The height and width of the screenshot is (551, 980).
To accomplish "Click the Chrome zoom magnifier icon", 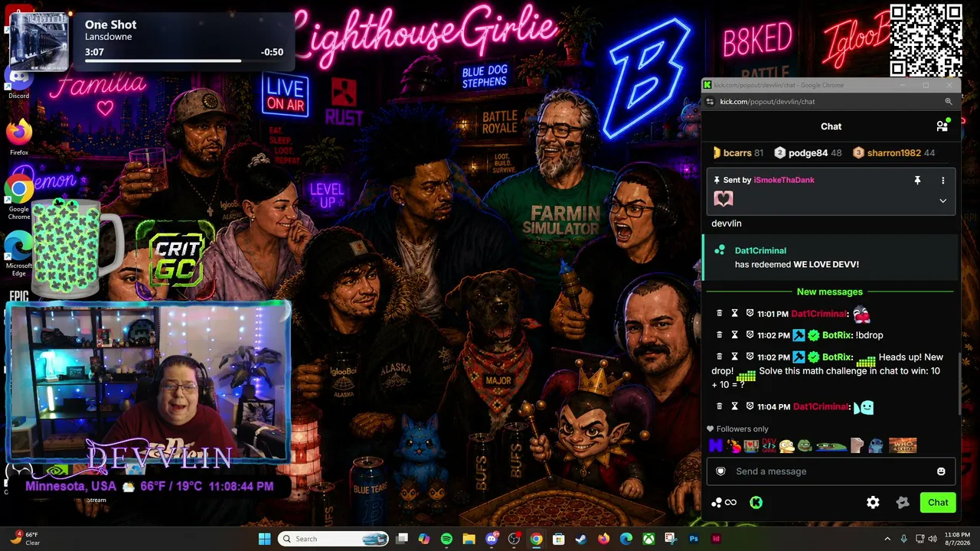I will point(949,101).
